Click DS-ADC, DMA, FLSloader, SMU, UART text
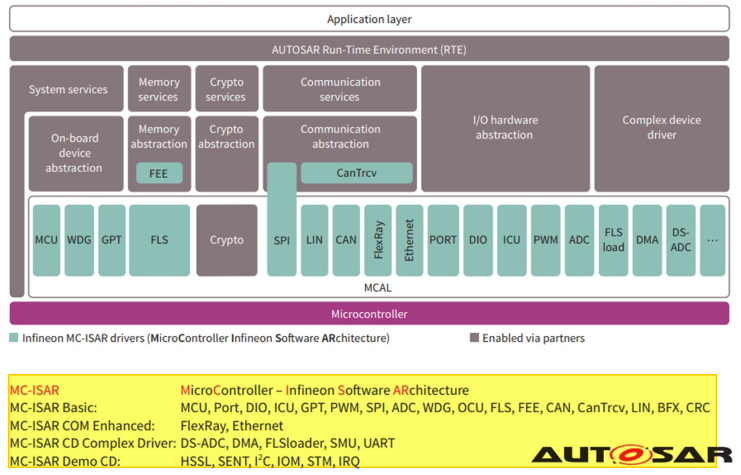The width and height of the screenshot is (741, 475). [x=287, y=443]
